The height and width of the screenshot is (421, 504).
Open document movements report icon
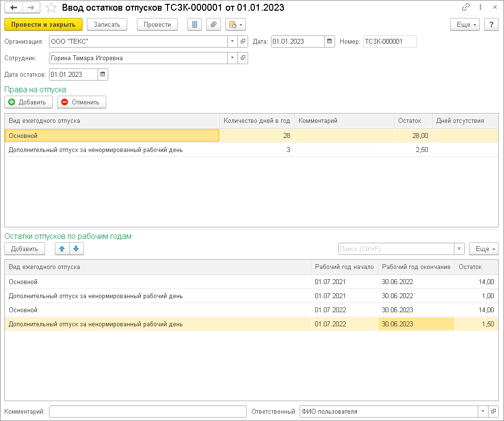click(195, 24)
